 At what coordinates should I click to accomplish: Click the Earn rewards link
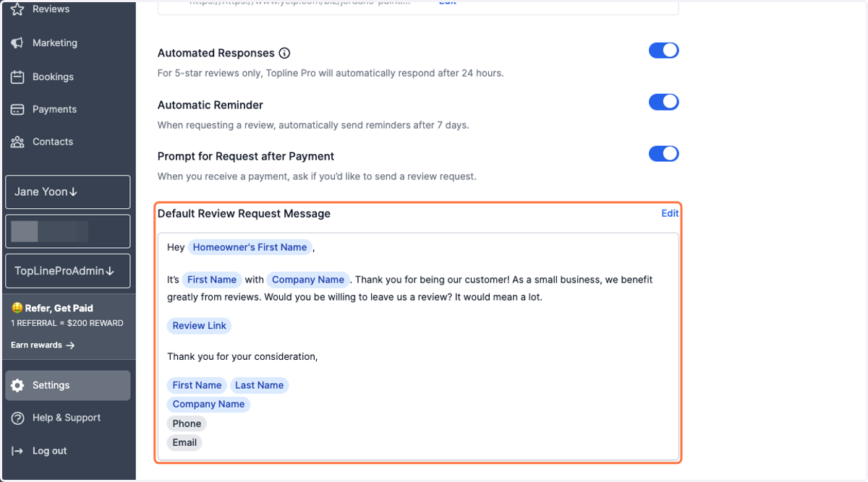[43, 345]
